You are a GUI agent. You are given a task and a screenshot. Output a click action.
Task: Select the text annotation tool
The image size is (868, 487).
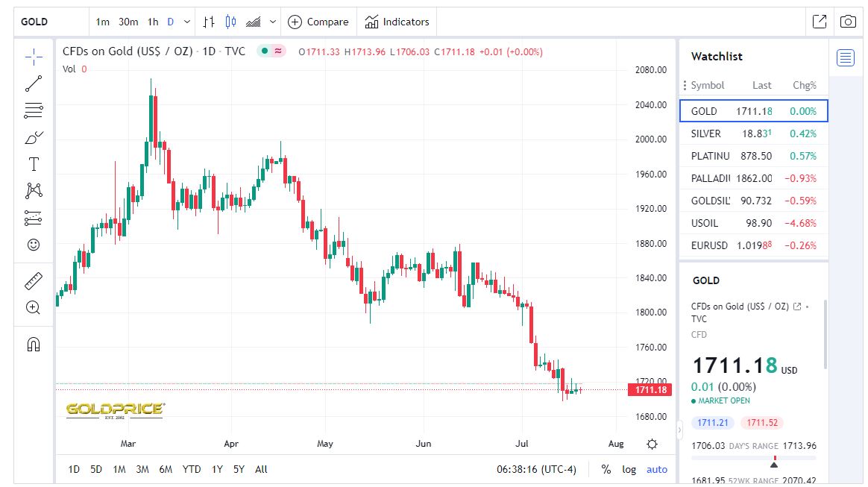point(34,164)
